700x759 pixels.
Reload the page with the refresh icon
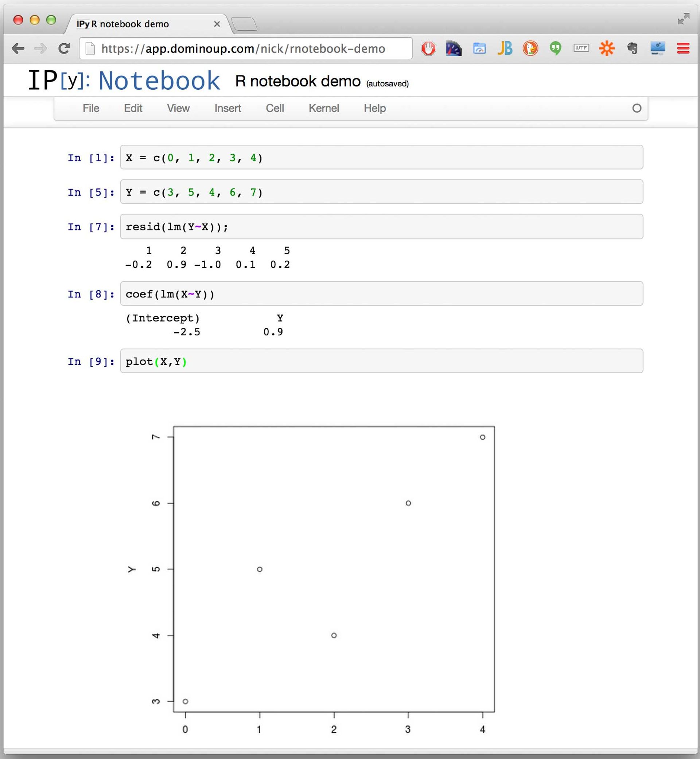point(64,48)
